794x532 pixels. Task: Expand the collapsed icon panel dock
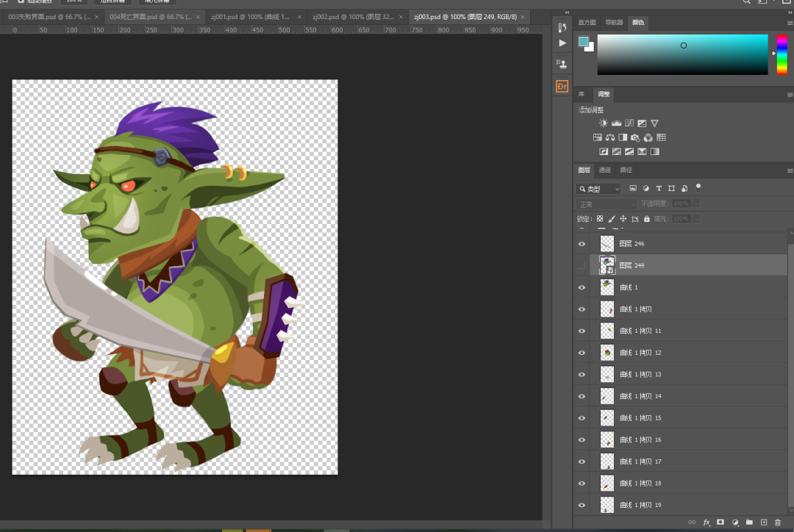(x=567, y=12)
